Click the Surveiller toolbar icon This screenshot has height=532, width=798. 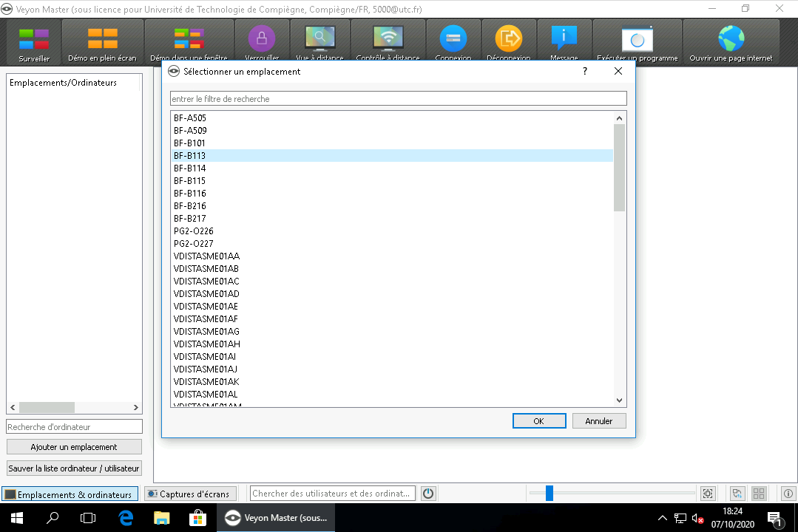(x=34, y=42)
